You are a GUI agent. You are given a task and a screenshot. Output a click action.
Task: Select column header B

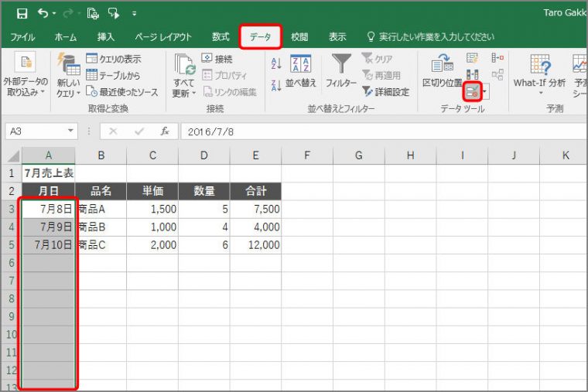101,155
